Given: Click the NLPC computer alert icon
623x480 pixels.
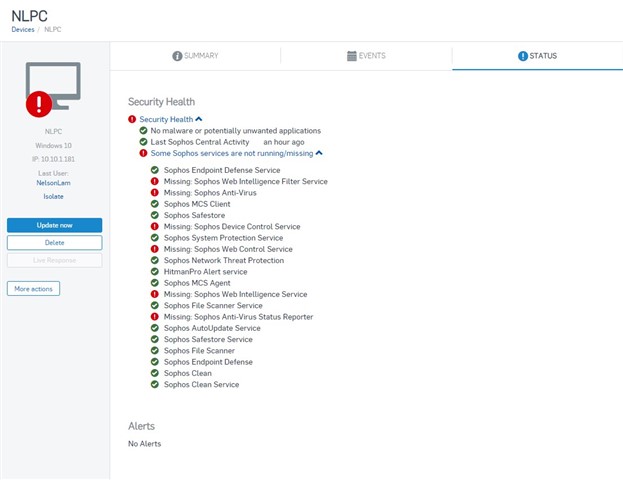Looking at the screenshot, I should (53, 89).
